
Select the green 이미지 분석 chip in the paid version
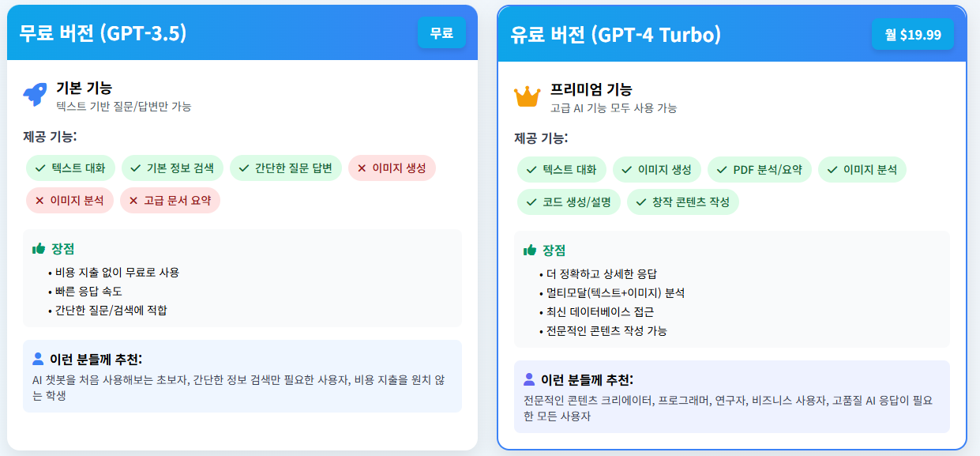tap(862, 169)
